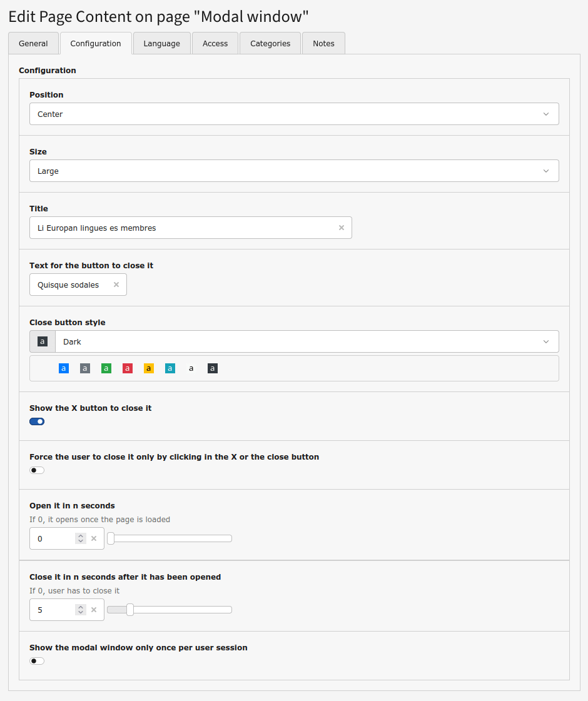Choose the yellow close button style icon
This screenshot has height=701, width=588.
[x=149, y=369]
